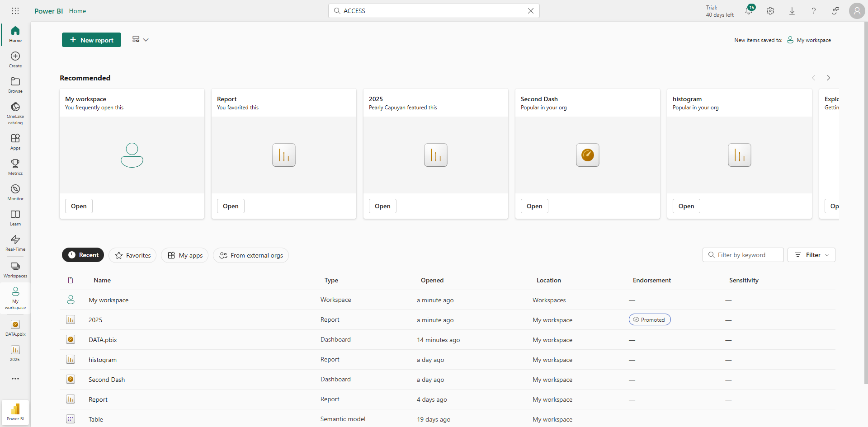Viewport: 868px width, 427px height.
Task: Show From external orgs items
Action: pyautogui.click(x=251, y=255)
